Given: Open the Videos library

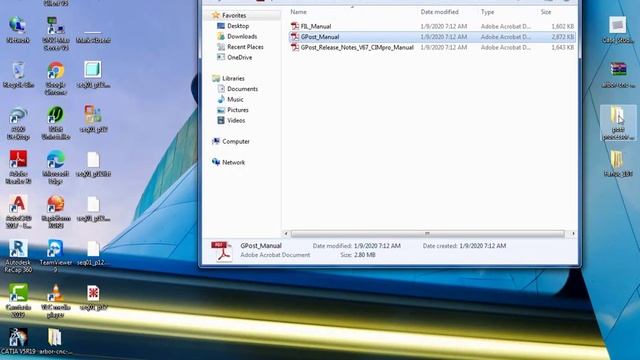Looking at the screenshot, I should (236, 121).
